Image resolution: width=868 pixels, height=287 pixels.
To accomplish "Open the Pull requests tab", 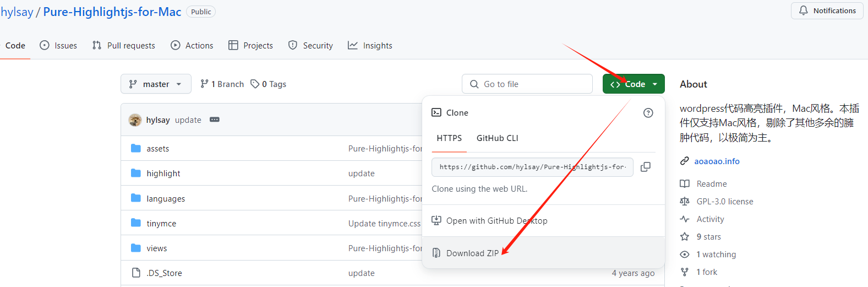I will pos(124,46).
